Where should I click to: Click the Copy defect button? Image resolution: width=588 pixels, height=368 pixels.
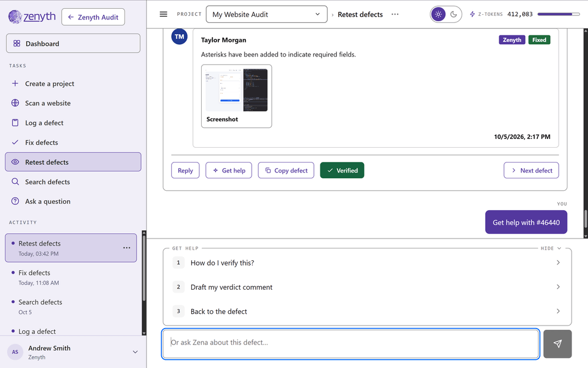[x=286, y=171]
